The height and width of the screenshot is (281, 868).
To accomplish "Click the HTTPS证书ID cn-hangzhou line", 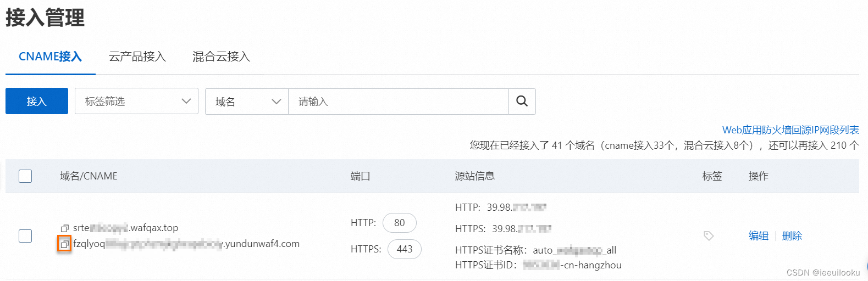I will coord(538,265).
